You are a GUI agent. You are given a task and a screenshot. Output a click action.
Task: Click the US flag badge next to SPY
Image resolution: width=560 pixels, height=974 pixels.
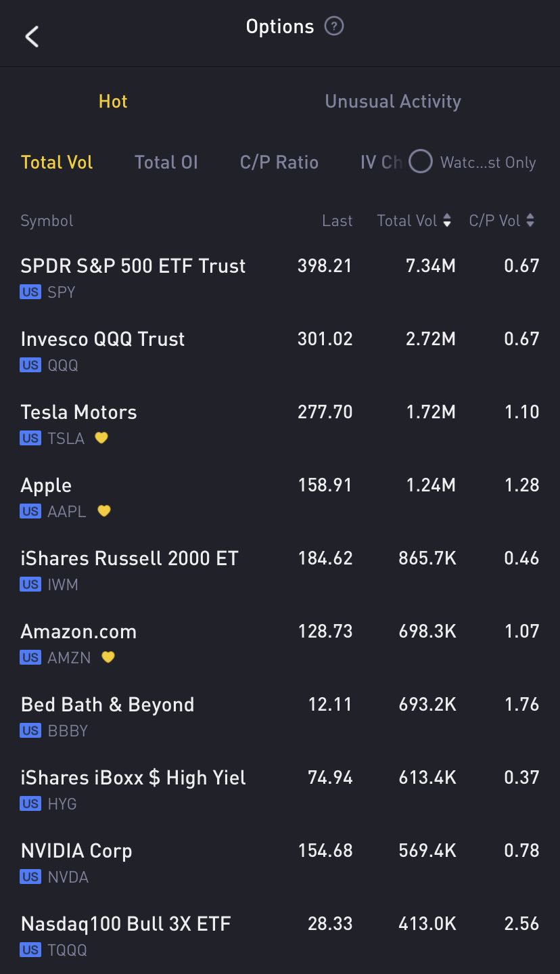[30, 292]
